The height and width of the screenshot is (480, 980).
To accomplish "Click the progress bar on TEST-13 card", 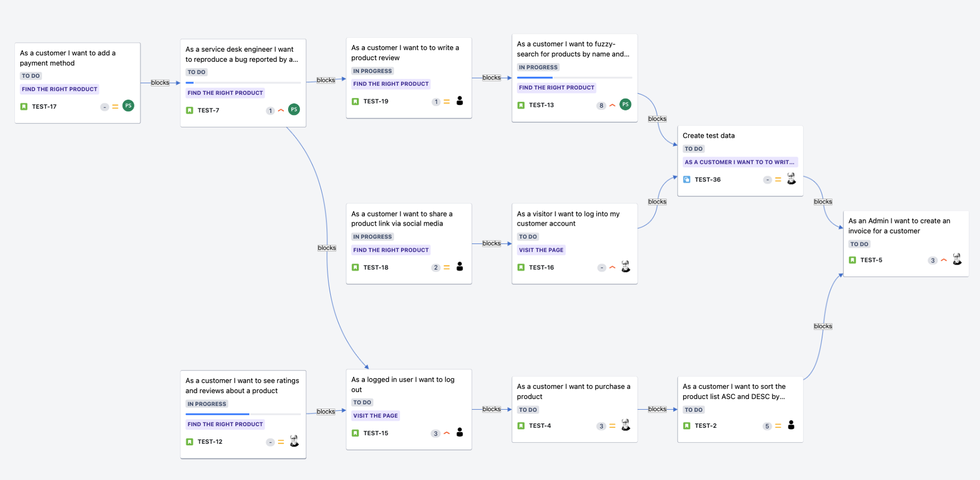I will 575,78.
